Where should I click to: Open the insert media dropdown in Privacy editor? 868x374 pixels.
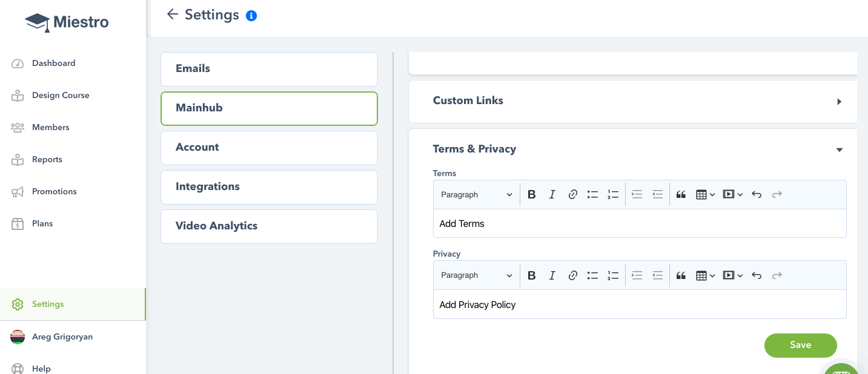coord(733,275)
